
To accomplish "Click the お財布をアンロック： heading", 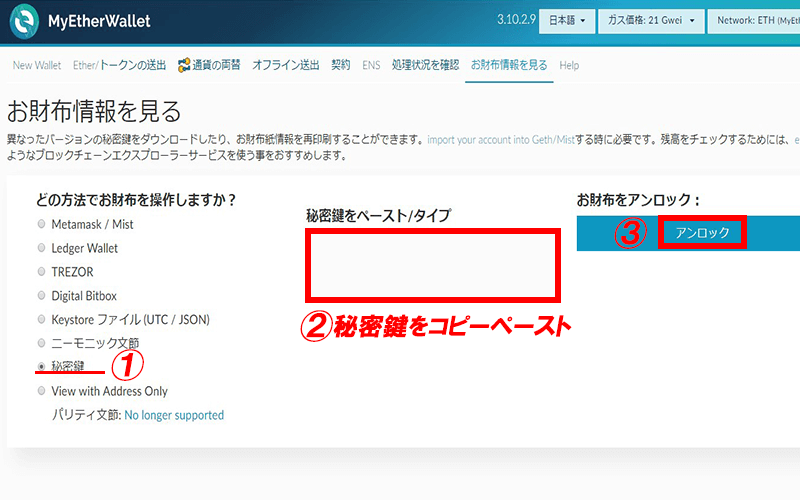I will [638, 199].
